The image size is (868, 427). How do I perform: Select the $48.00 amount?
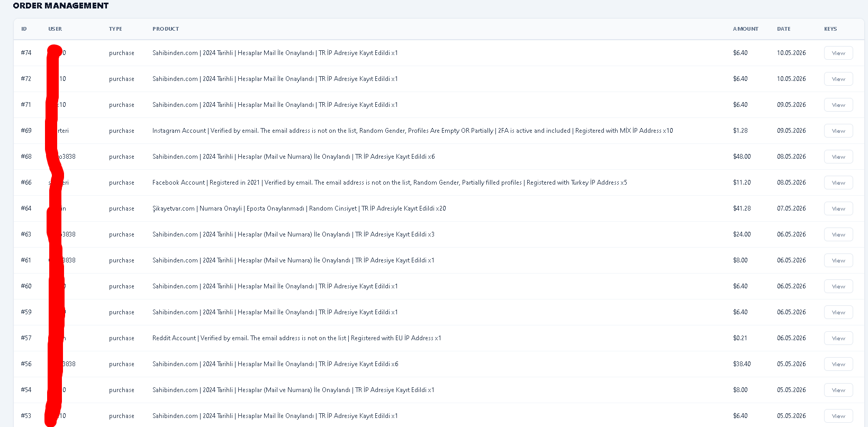[742, 157]
